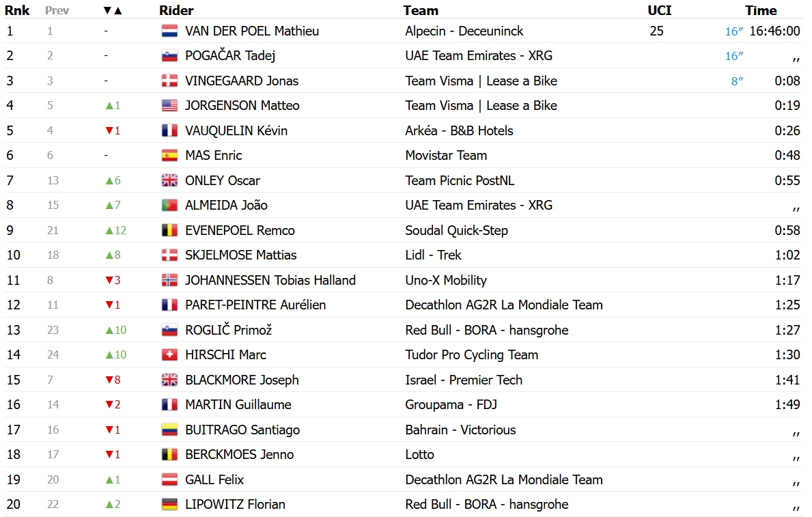This screenshot has width=812, height=517.
Task: Open Soudal Quick-Step team link
Action: click(456, 231)
